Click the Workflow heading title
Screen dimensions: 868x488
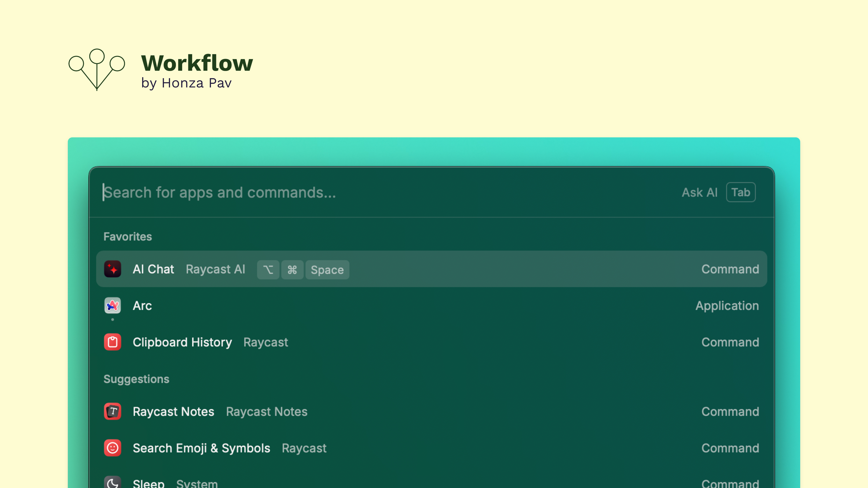pyautogui.click(x=197, y=63)
